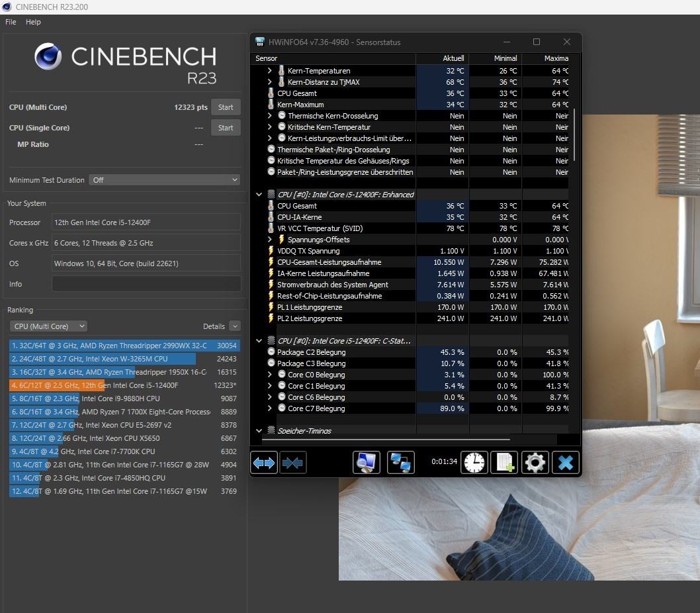Click the HWiNFO64 title bar app icon
The width and height of the screenshot is (700, 613).
260,42
